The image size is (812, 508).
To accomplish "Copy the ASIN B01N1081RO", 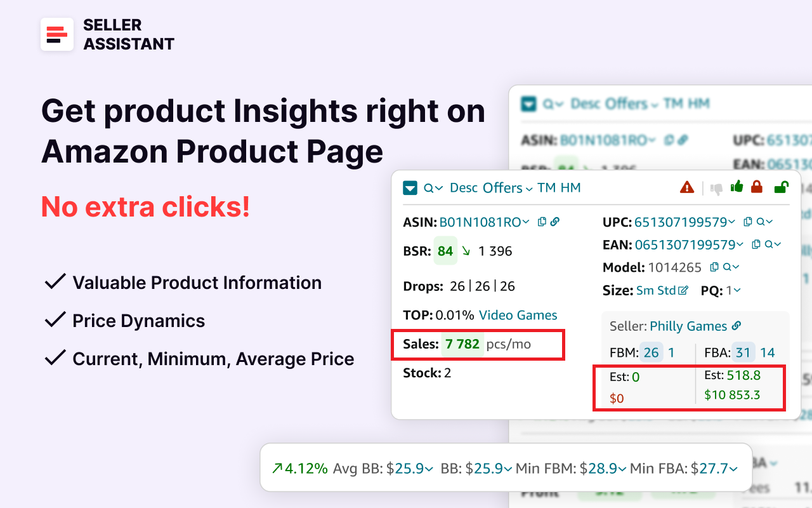I will pyautogui.click(x=542, y=222).
